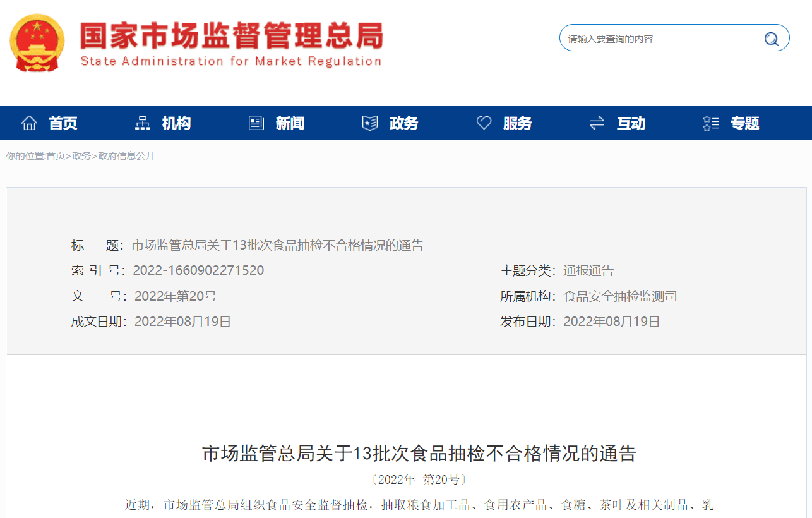Follow the 政务 breadcrumb link
This screenshot has height=518, width=812.
tap(81, 156)
